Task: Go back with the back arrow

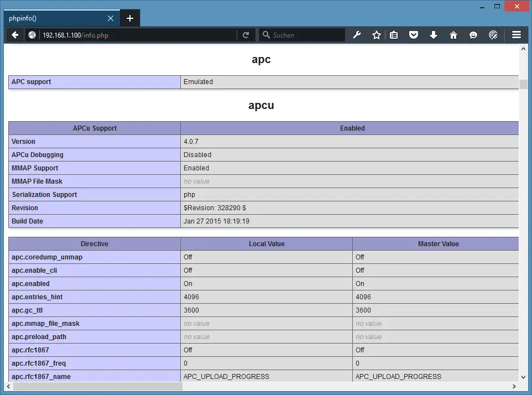Action: (x=15, y=35)
